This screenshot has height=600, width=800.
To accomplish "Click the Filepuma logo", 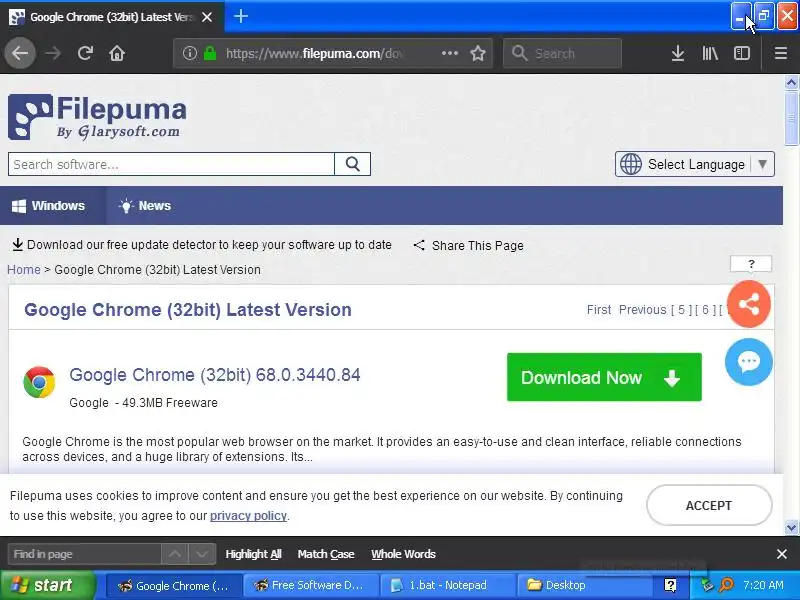I will point(97,117).
